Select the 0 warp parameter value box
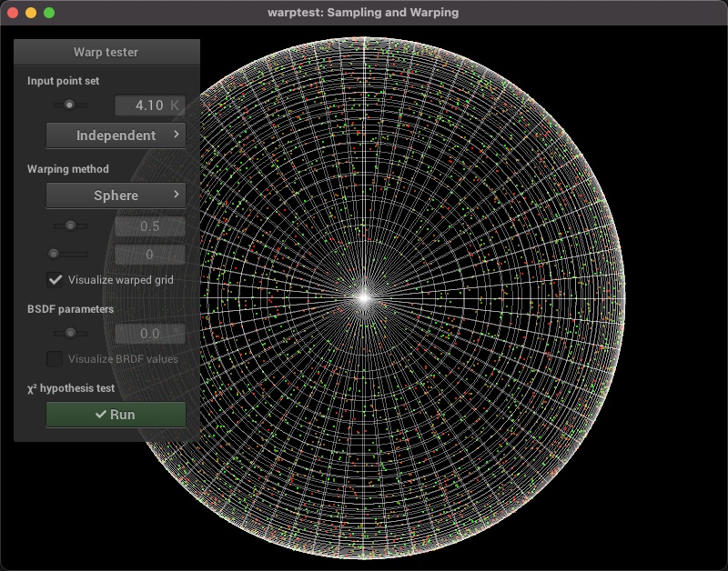 (149, 255)
